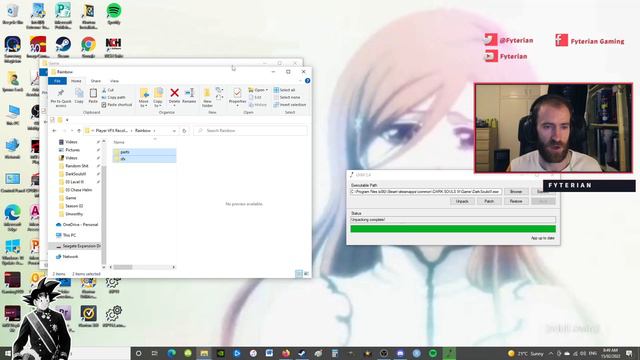Viewport: 640px width, 360px height.
Task: Click the Browse button in UXM
Action: [x=516, y=191]
